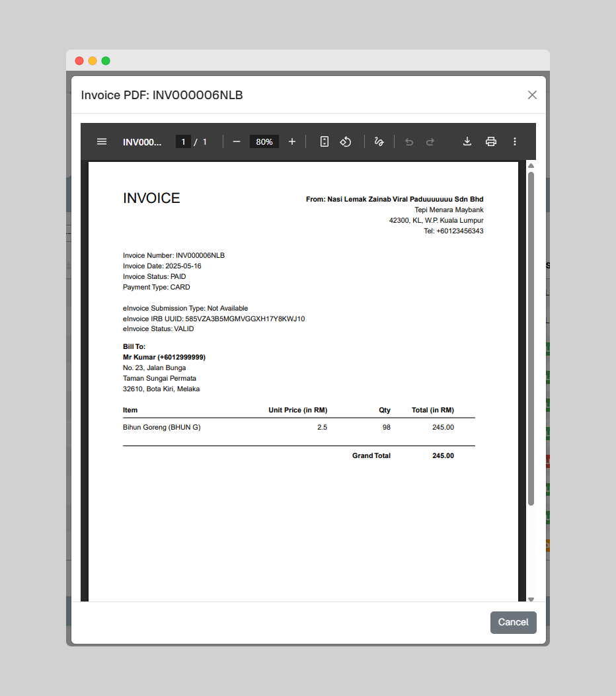The image size is (616, 696).
Task: Click the zoom in plus button
Action: (292, 141)
